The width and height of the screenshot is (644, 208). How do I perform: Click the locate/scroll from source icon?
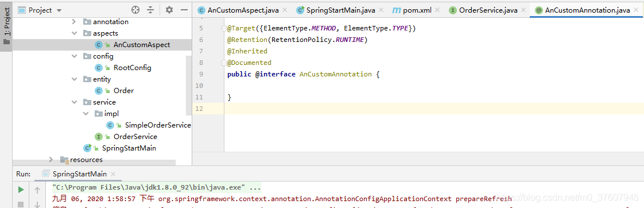(135, 10)
